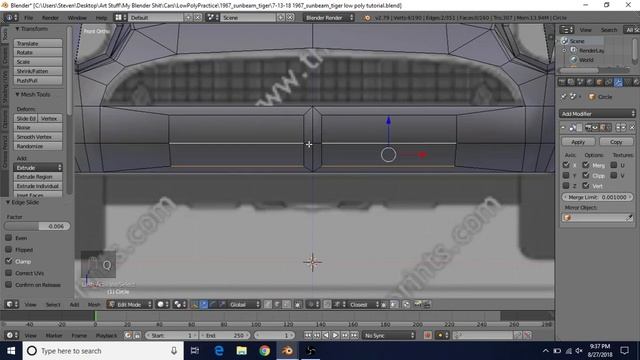The width and height of the screenshot is (640, 360).
Task: Click the Shrink/Fatten button
Action: pyautogui.click(x=38, y=71)
